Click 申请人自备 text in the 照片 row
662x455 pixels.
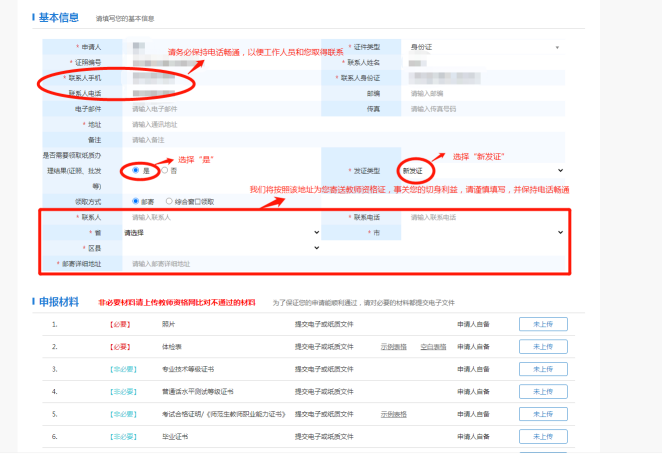point(473,324)
